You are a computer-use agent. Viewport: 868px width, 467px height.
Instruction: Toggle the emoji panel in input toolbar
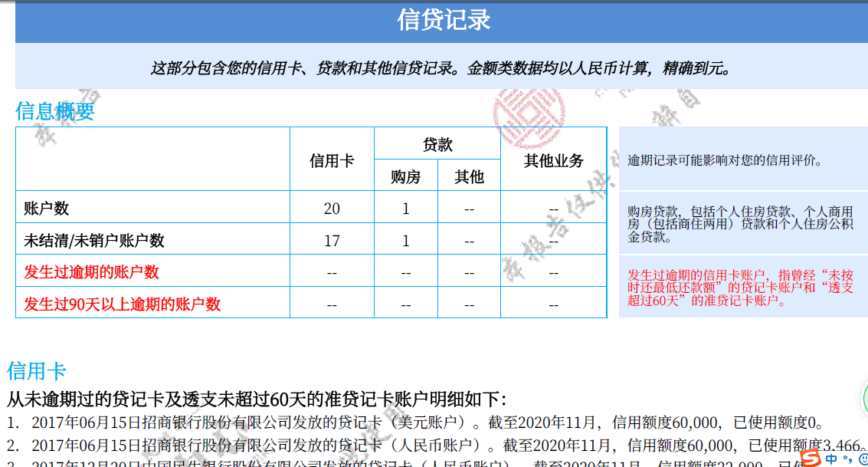click(x=864, y=458)
